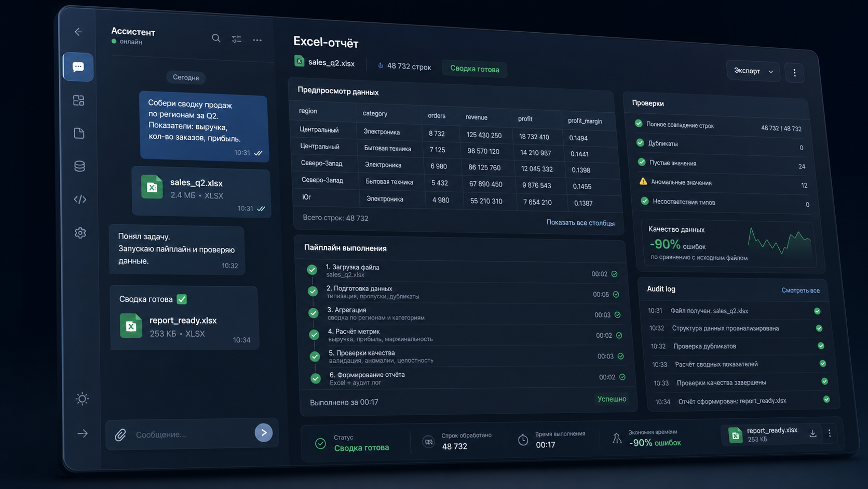Open the chat filter settings icon
This screenshot has height=489, width=868.
coord(237,39)
